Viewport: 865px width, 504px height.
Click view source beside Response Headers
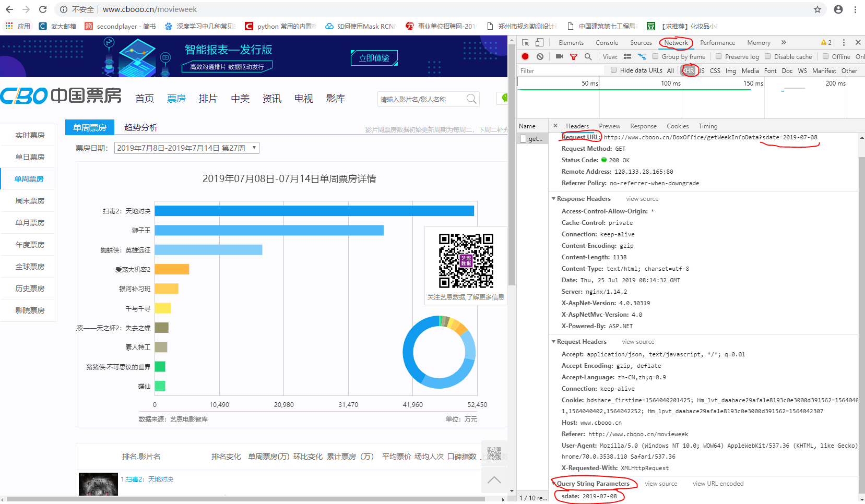(x=642, y=199)
